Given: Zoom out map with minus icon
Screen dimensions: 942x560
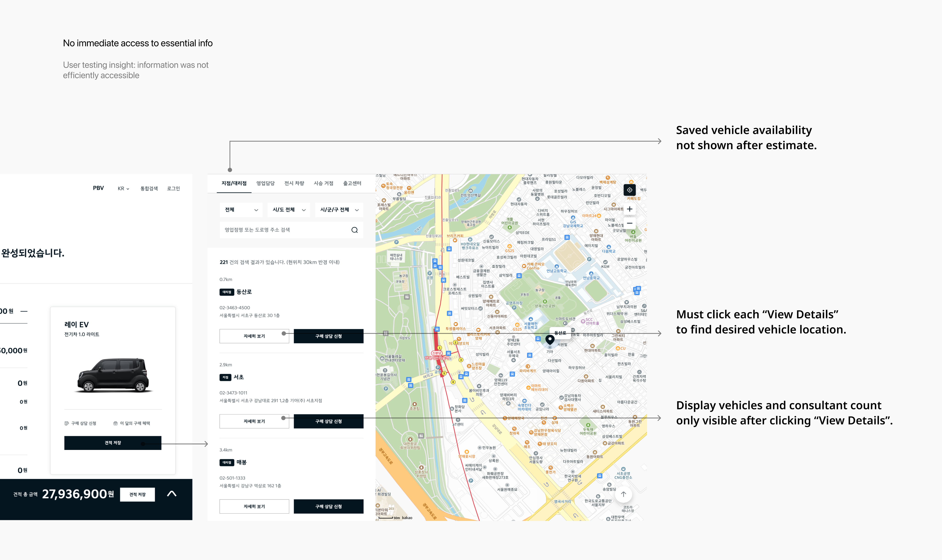Looking at the screenshot, I should coord(629,223).
